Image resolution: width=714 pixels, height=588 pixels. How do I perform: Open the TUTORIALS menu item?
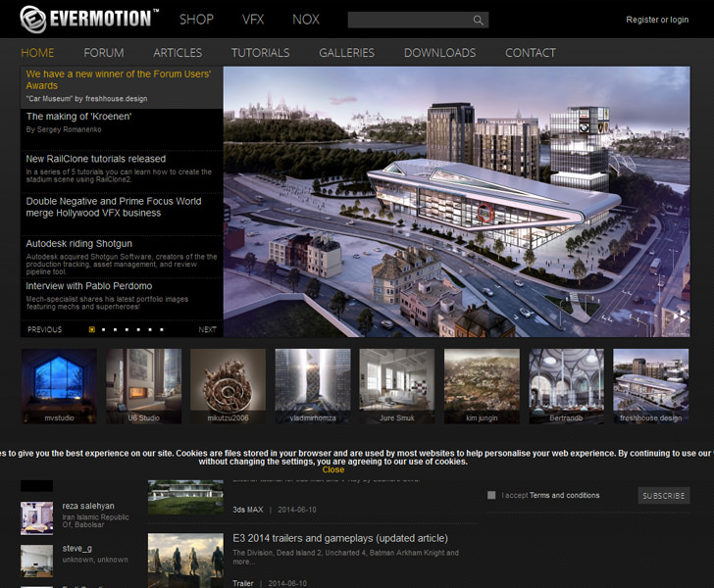pos(261,53)
